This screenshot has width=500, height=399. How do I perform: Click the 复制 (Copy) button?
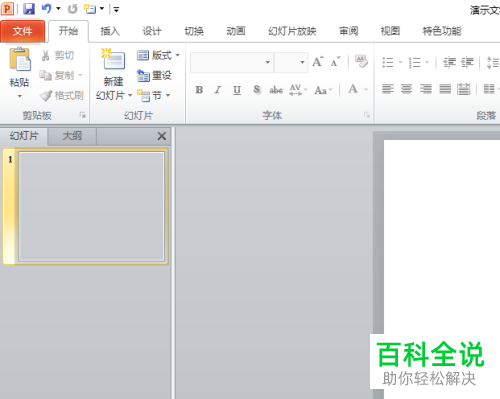pyautogui.click(x=57, y=75)
